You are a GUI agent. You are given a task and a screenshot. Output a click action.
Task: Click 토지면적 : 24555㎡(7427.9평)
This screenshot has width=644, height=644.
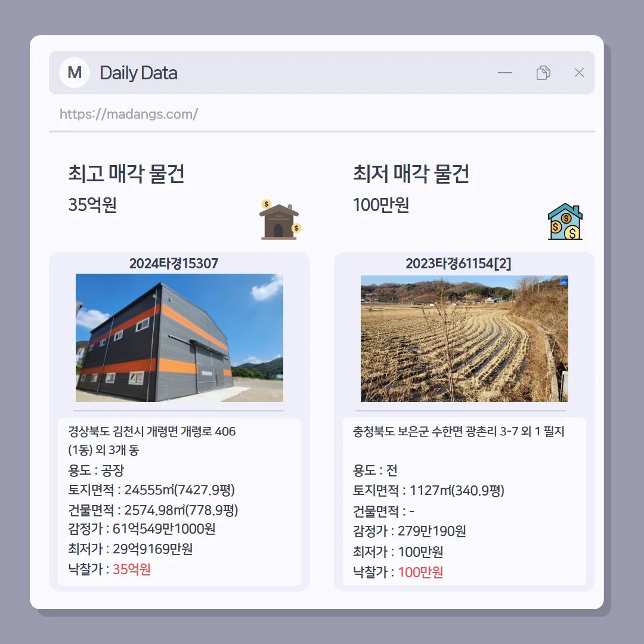[151, 490]
